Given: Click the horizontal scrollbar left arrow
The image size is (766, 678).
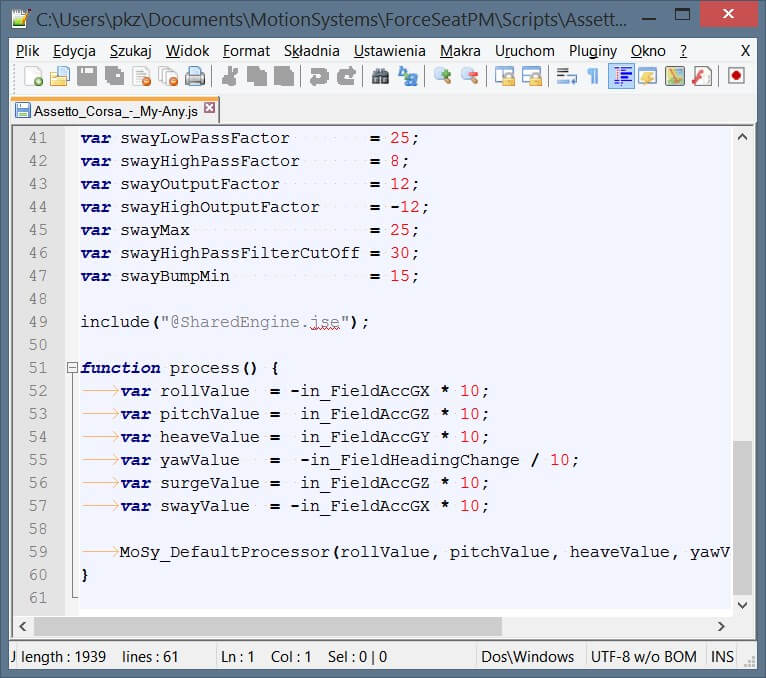Looking at the screenshot, I should (x=23, y=626).
